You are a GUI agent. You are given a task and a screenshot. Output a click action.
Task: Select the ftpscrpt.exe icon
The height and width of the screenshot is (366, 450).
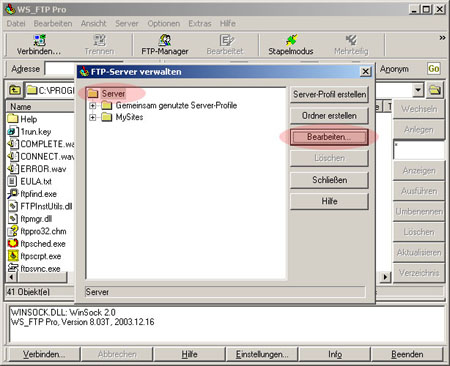[x=13, y=256]
